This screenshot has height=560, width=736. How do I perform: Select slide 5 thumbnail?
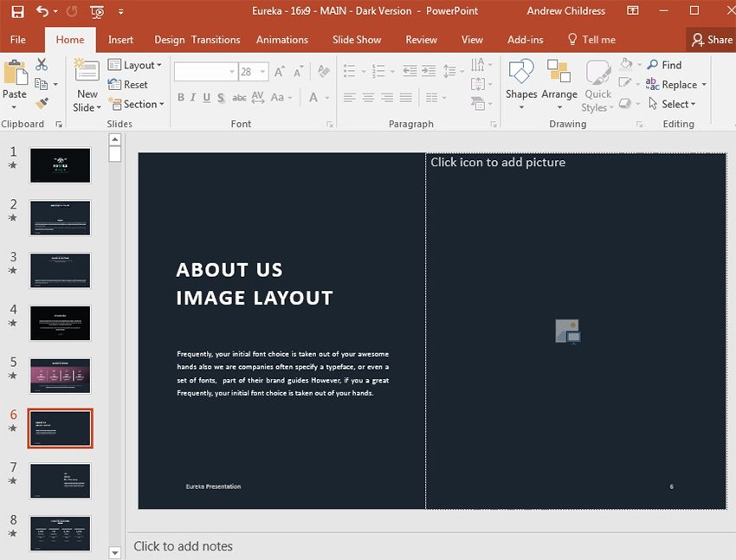[x=60, y=376]
